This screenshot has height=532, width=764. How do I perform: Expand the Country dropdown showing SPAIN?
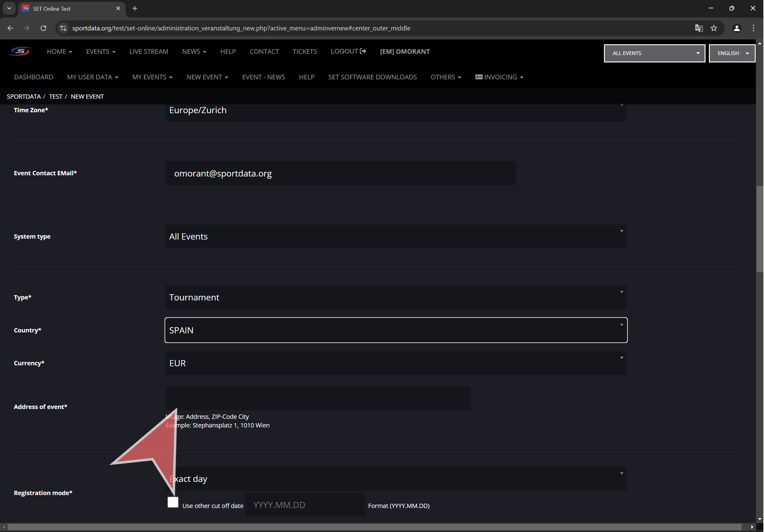[x=396, y=330]
